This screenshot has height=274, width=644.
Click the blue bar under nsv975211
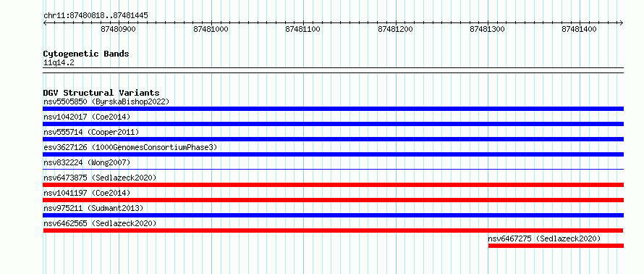(x=334, y=215)
